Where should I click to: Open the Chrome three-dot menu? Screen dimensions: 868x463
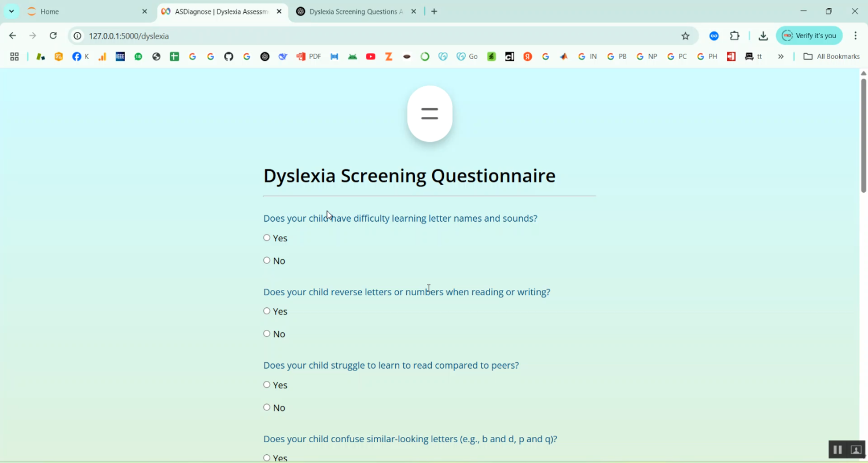pos(856,36)
